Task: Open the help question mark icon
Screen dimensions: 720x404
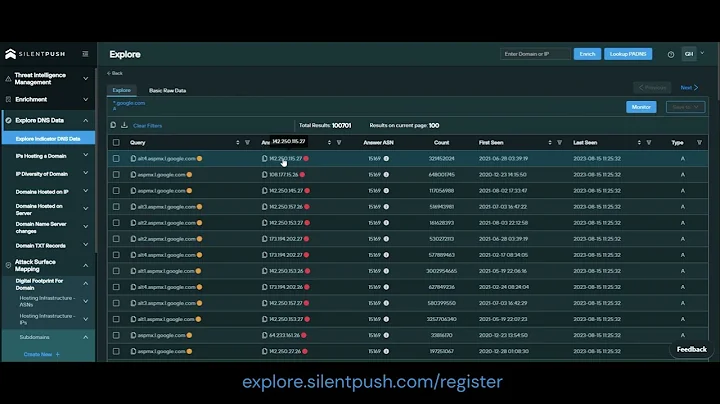Action: pos(670,55)
